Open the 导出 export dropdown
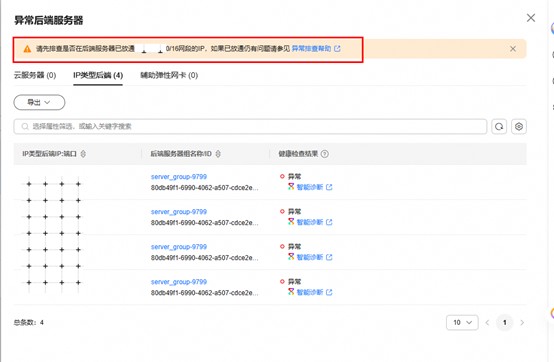Screen dimensions: 554x362 [x=39, y=102]
